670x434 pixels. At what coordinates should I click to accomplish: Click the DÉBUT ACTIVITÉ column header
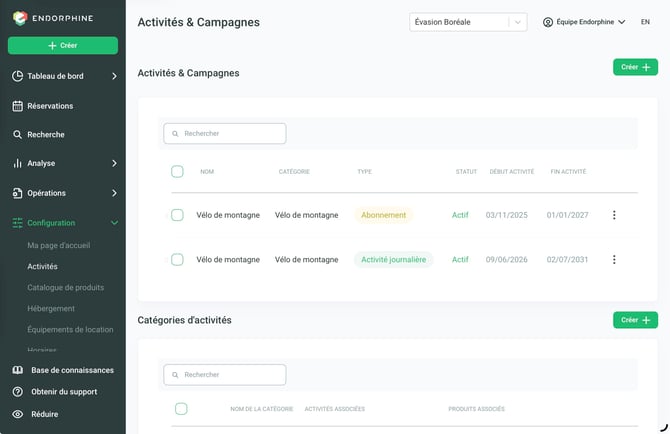point(511,172)
